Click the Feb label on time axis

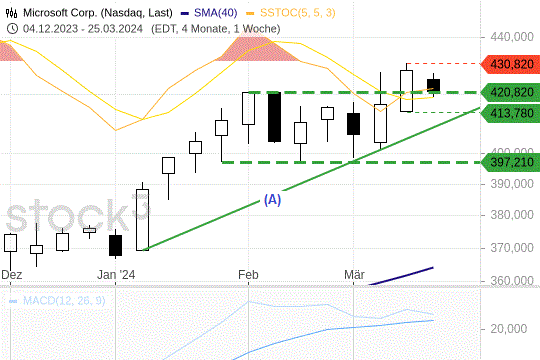pyautogui.click(x=248, y=275)
